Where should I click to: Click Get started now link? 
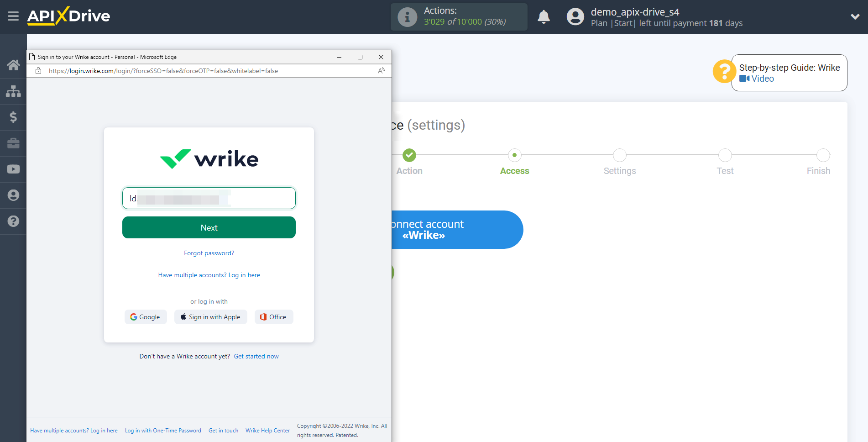pyautogui.click(x=256, y=356)
